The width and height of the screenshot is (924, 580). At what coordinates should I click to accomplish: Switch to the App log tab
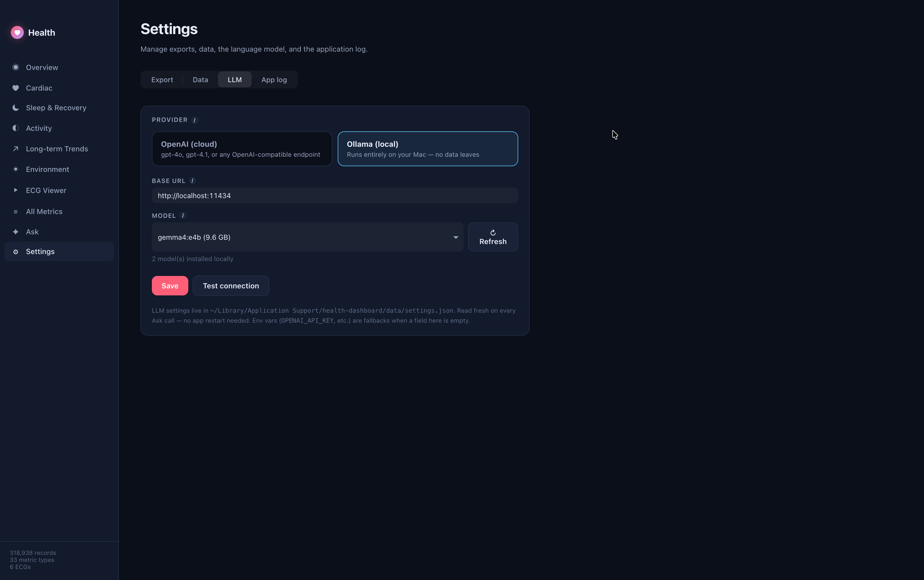(274, 79)
